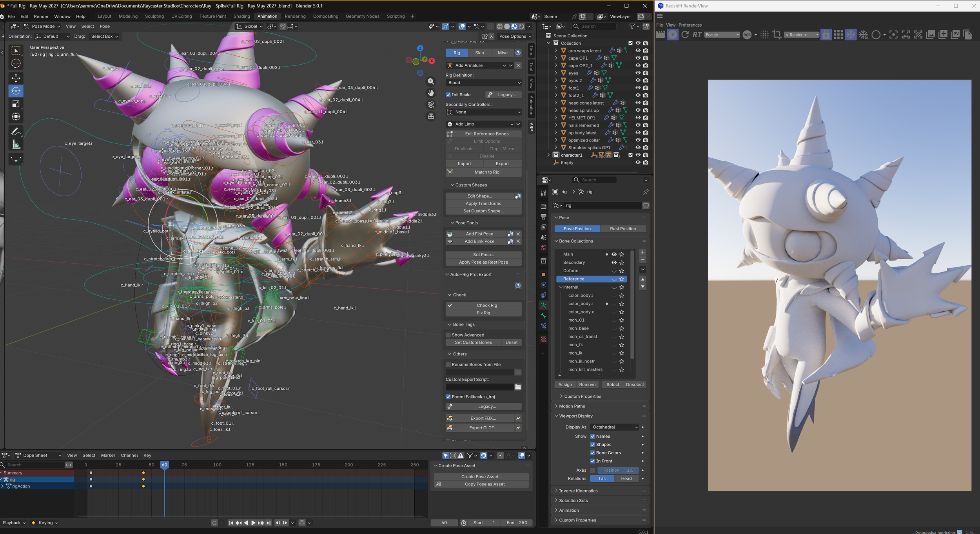The width and height of the screenshot is (980, 534).
Task: Open the Marker menu in Dope Sheet
Action: pyautogui.click(x=108, y=456)
